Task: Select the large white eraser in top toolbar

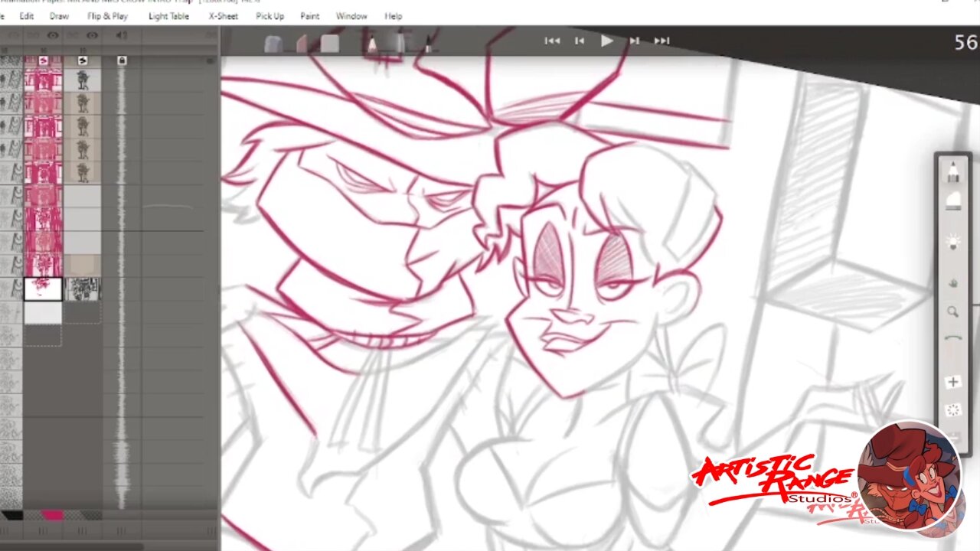Action: coord(330,44)
